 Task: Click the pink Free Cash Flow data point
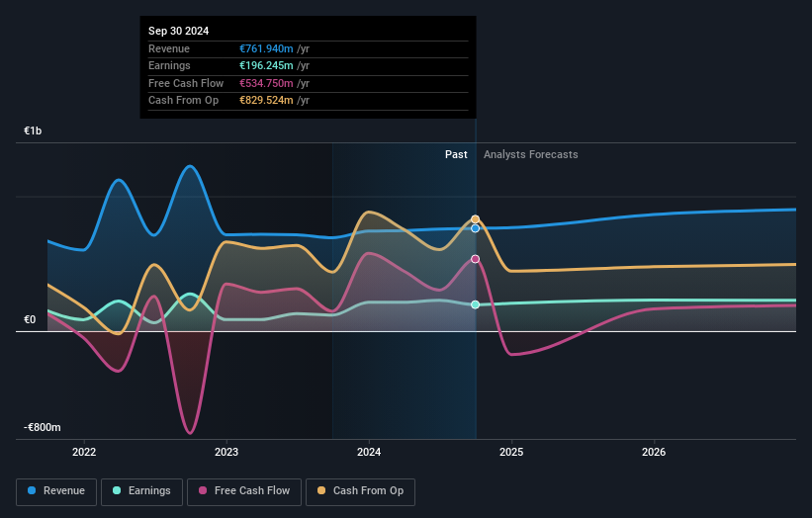476,259
